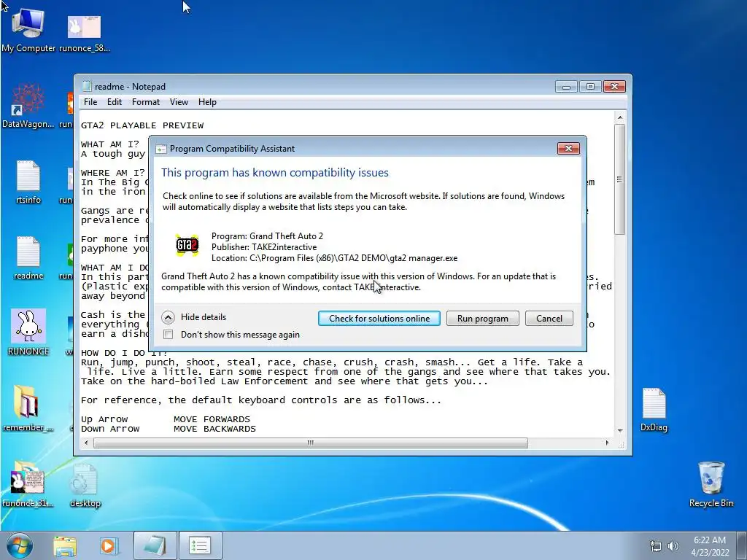Click the Location path text in dialog
The image size is (747, 560).
[334, 258]
